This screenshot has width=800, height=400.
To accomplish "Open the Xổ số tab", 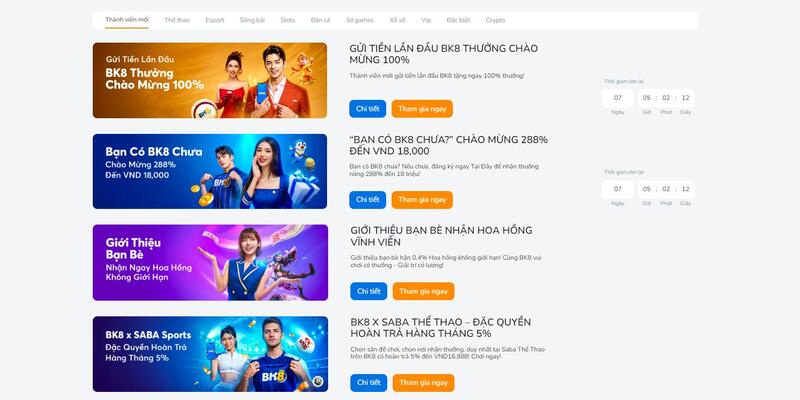I will pos(397,20).
